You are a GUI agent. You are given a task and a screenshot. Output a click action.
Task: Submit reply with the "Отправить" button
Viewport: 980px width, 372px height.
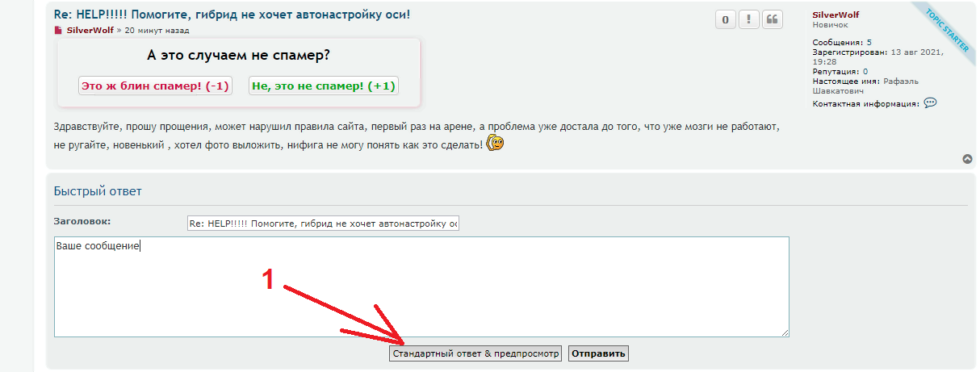coord(598,353)
